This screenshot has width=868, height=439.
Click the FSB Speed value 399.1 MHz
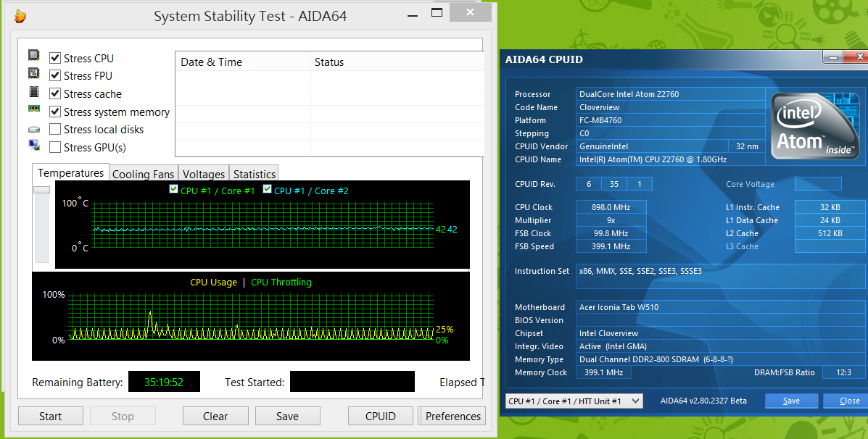point(611,246)
